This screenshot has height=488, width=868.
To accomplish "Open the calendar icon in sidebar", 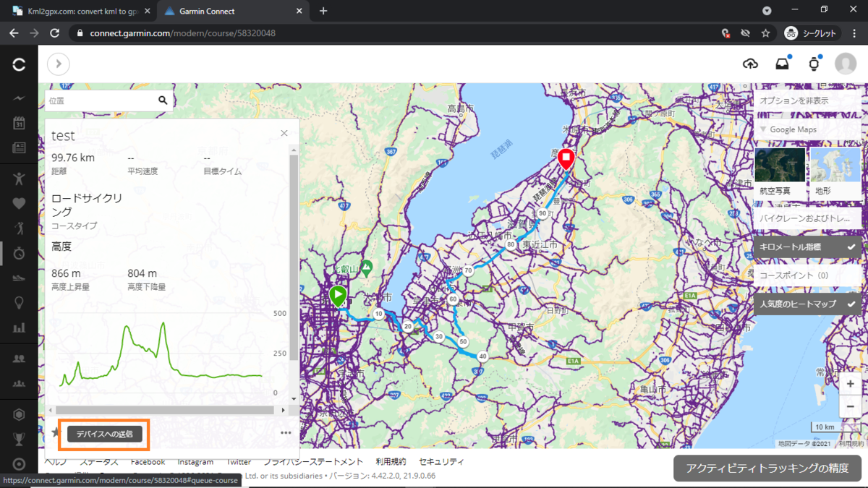I will 20,123.
